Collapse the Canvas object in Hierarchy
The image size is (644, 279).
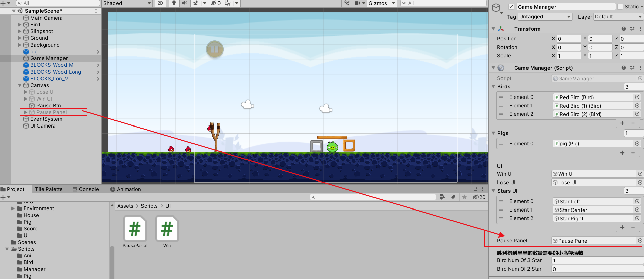coord(20,85)
